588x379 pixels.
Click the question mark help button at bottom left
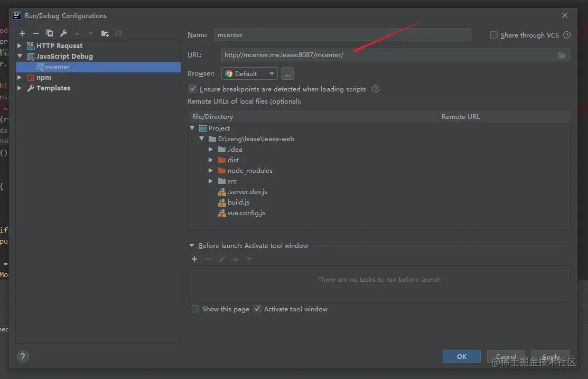[23, 356]
